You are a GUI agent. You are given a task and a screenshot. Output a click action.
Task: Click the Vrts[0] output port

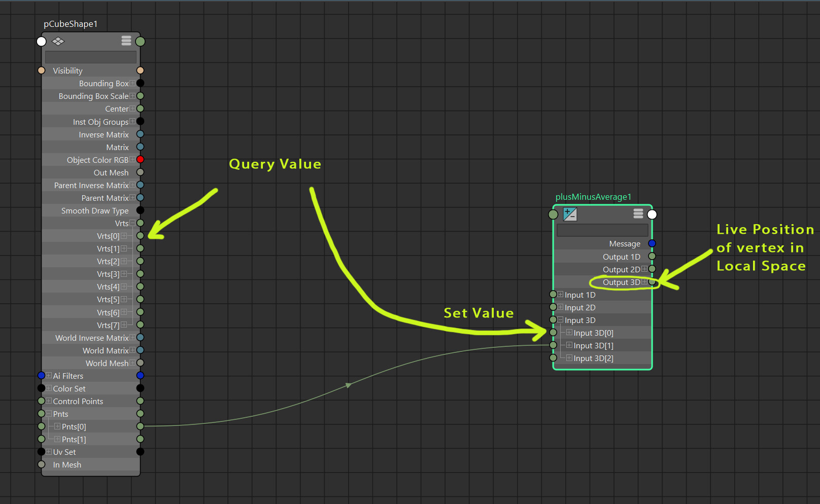(x=141, y=236)
